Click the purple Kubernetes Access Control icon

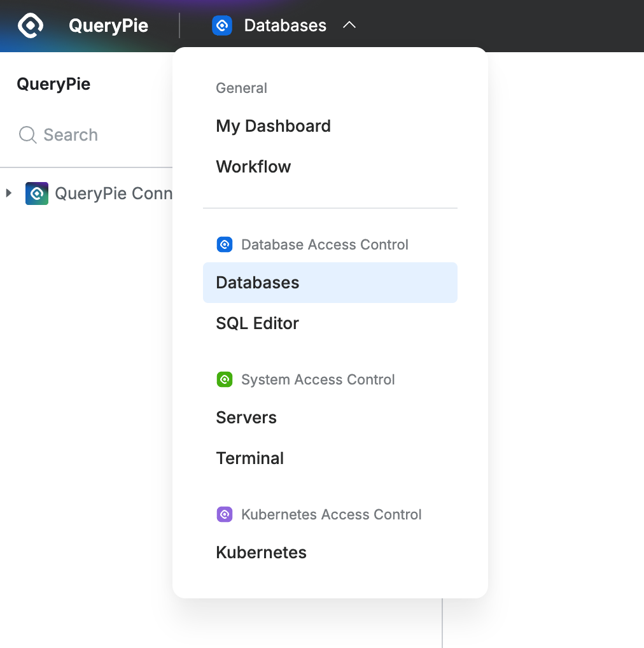pos(225,514)
